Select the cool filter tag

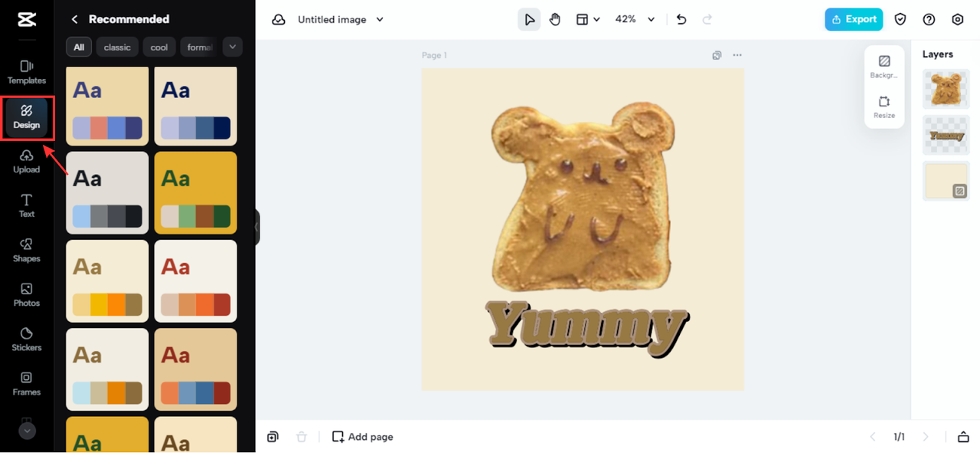click(159, 48)
